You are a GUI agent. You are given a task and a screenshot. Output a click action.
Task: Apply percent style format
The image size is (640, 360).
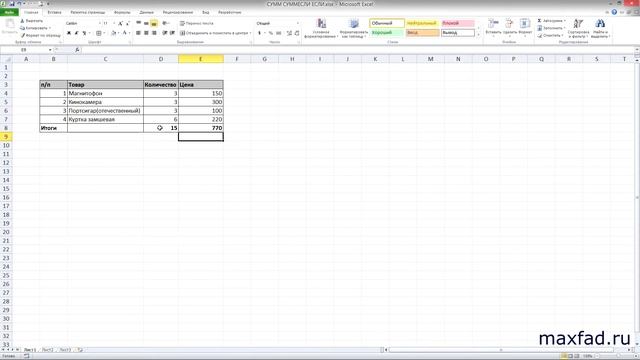(271, 33)
